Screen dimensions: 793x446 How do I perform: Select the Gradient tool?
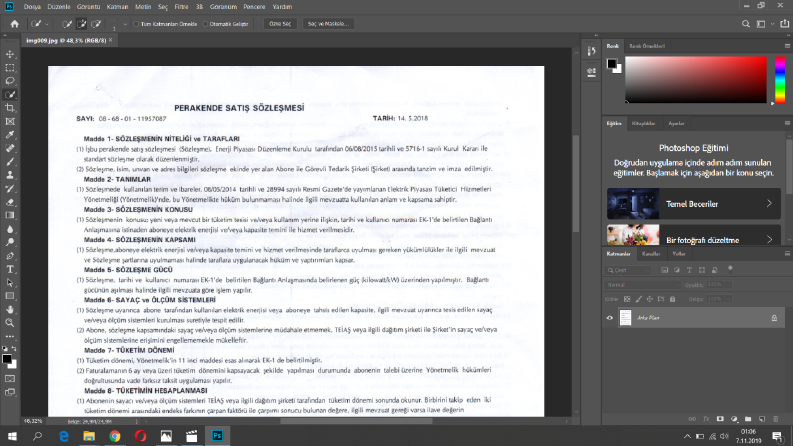tap(10, 215)
